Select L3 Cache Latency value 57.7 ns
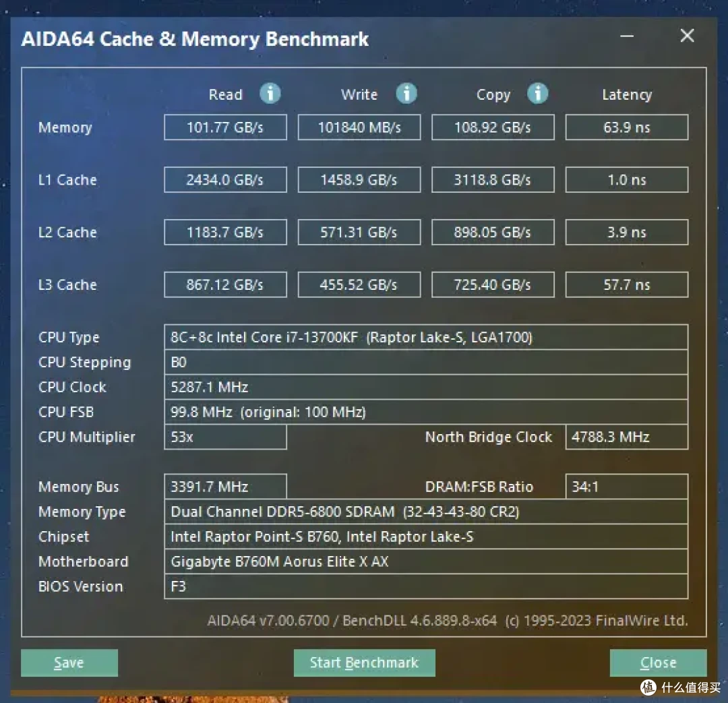The height and width of the screenshot is (703, 728). click(627, 284)
